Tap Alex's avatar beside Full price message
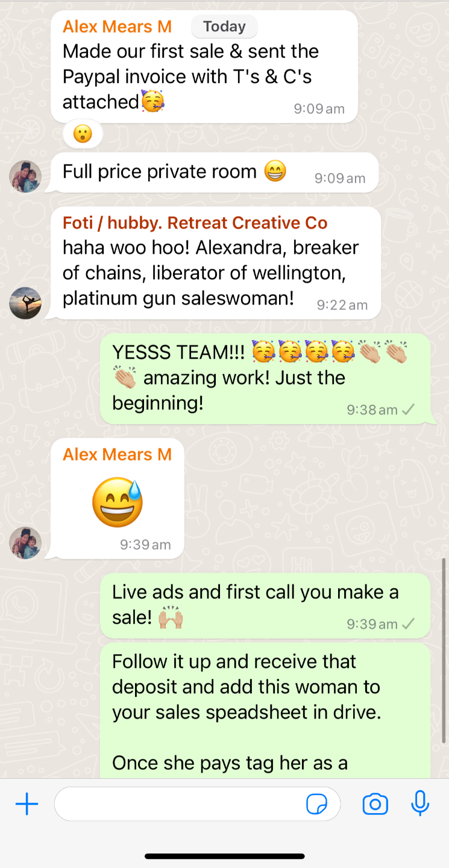 25,176
